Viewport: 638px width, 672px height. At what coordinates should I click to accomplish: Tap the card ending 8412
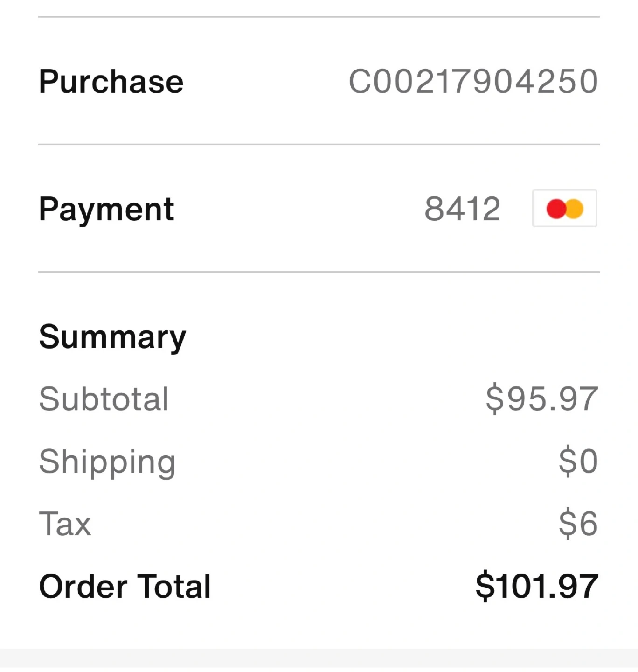(463, 209)
